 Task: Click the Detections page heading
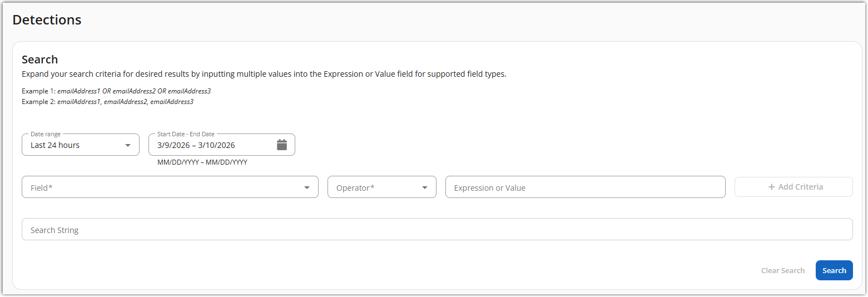point(47,20)
